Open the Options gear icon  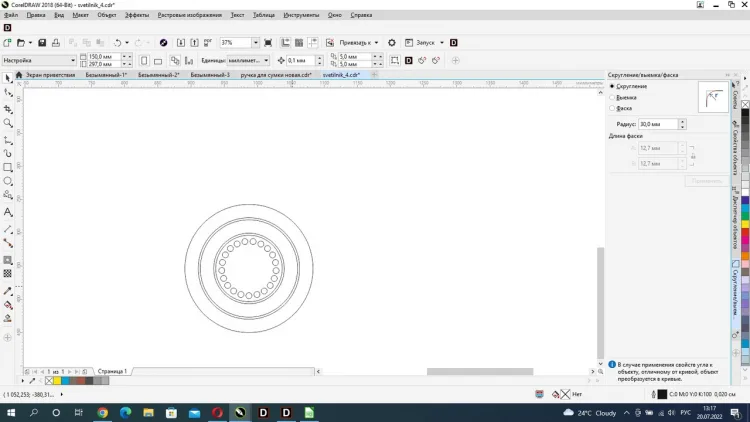pyautogui.click(x=392, y=43)
